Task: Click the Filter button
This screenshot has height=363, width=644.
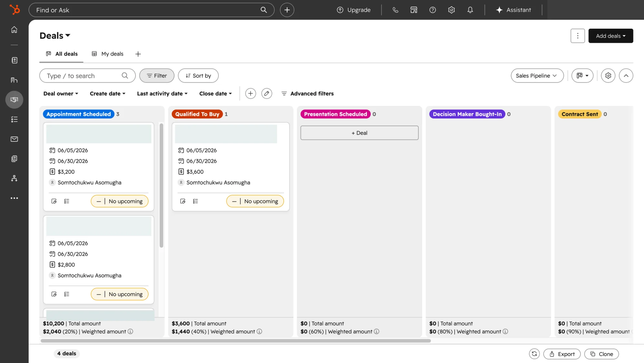Action: (x=157, y=76)
